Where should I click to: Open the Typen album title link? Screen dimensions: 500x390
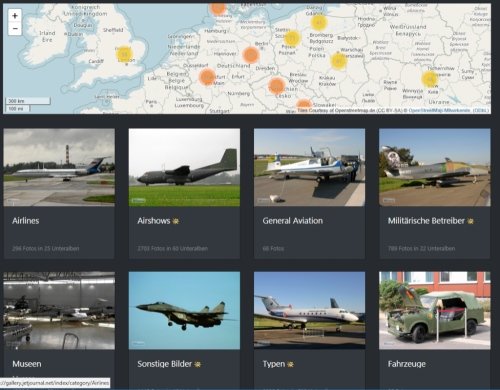(274, 364)
